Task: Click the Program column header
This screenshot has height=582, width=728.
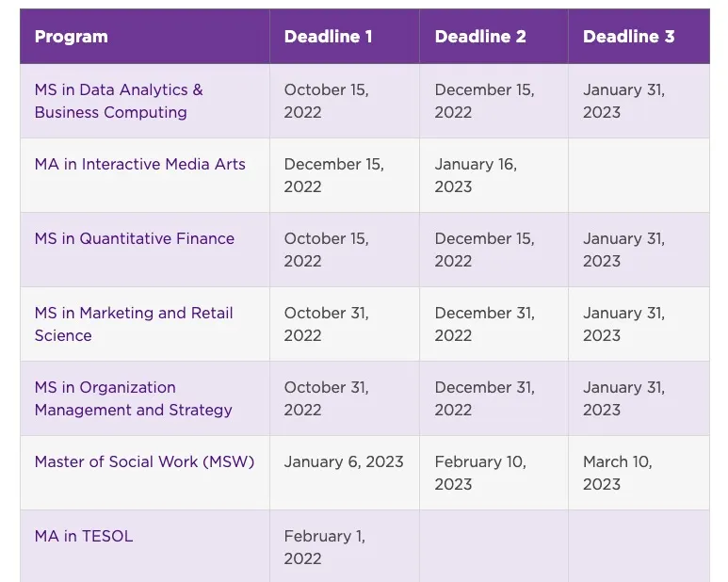Action: point(72,37)
